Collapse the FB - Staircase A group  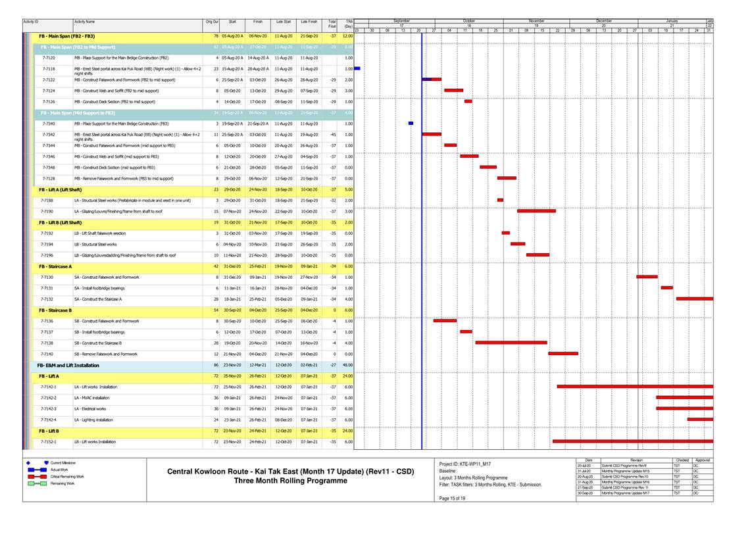pos(55,266)
